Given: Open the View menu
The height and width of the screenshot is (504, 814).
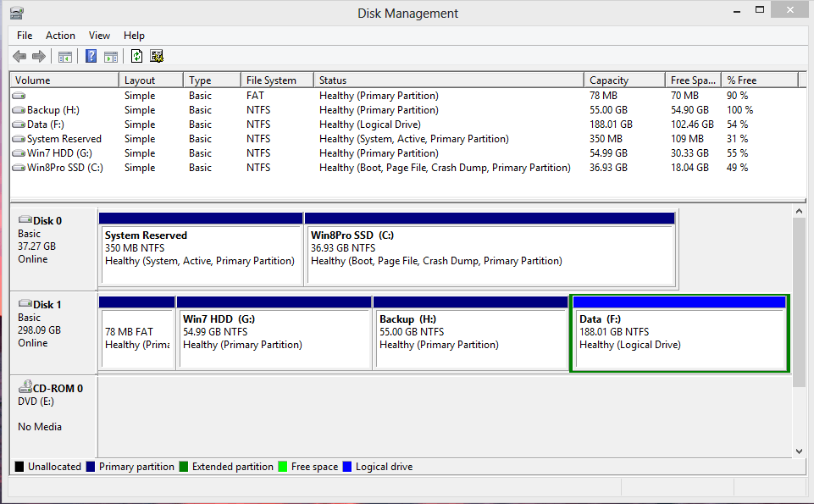Looking at the screenshot, I should (x=99, y=36).
